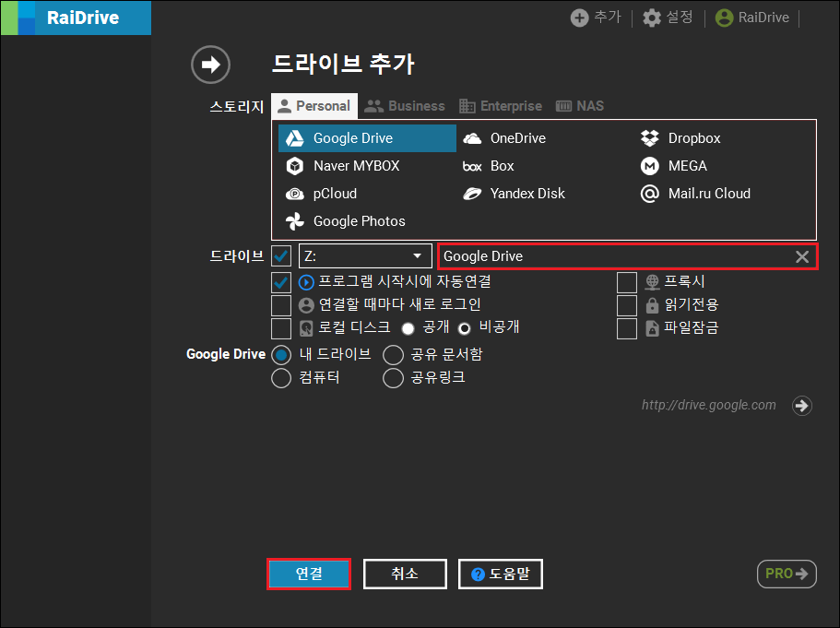Click the OneDrive cloud icon
Image resolution: width=840 pixels, height=628 pixels.
point(472,138)
